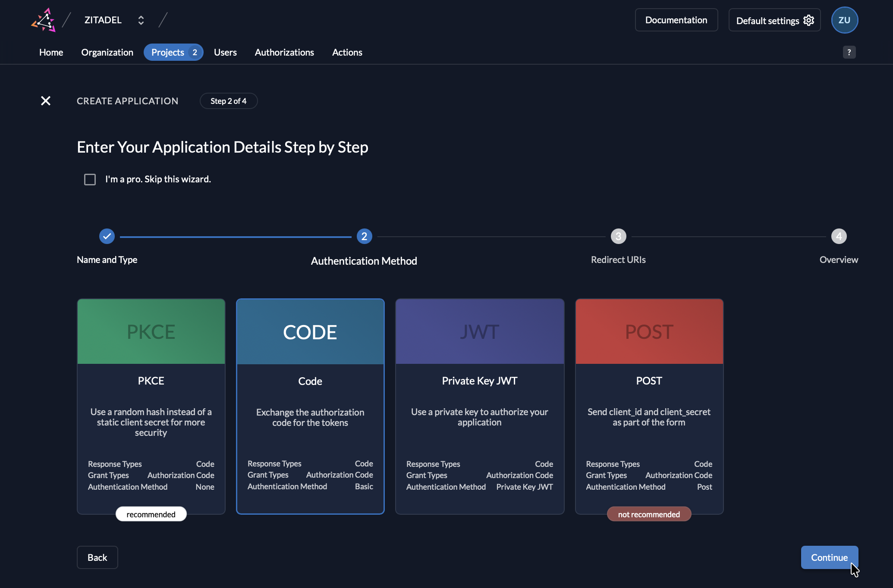Open Default settings via the gear icon
The height and width of the screenshot is (588, 893).
click(809, 20)
